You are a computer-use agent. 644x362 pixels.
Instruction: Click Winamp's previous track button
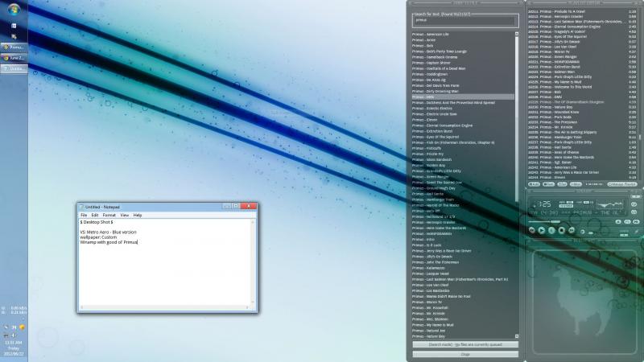point(532,230)
